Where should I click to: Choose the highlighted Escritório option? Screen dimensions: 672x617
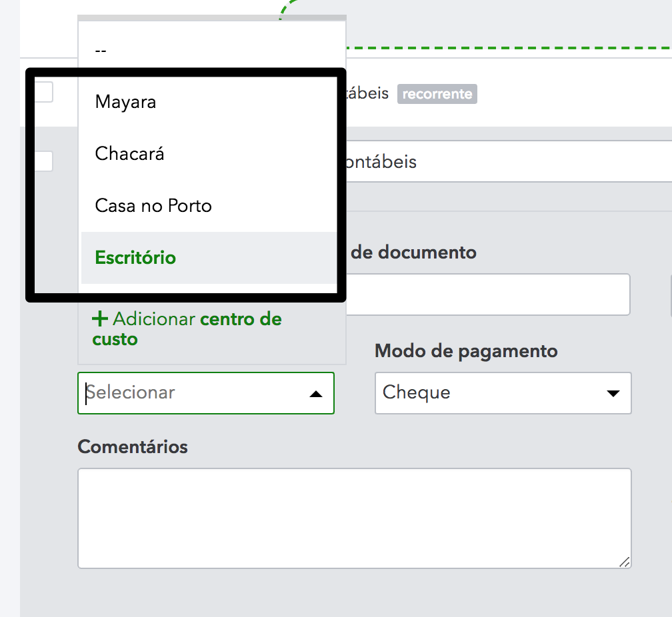(136, 258)
